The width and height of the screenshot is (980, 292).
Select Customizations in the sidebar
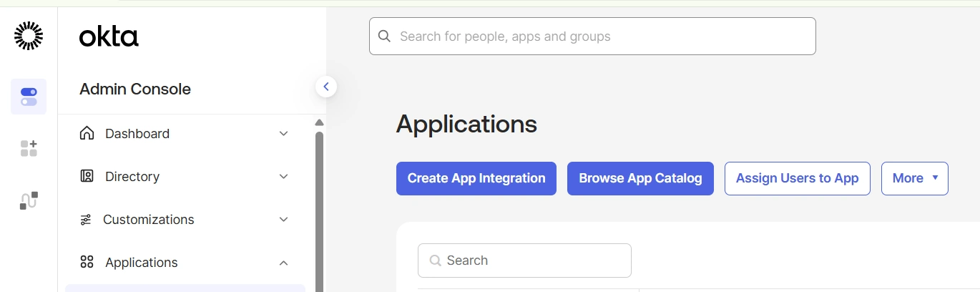tap(185, 220)
